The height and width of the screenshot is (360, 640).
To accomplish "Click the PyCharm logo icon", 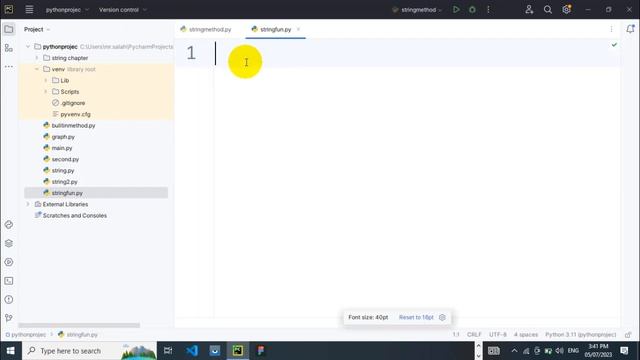I will [x=9, y=9].
